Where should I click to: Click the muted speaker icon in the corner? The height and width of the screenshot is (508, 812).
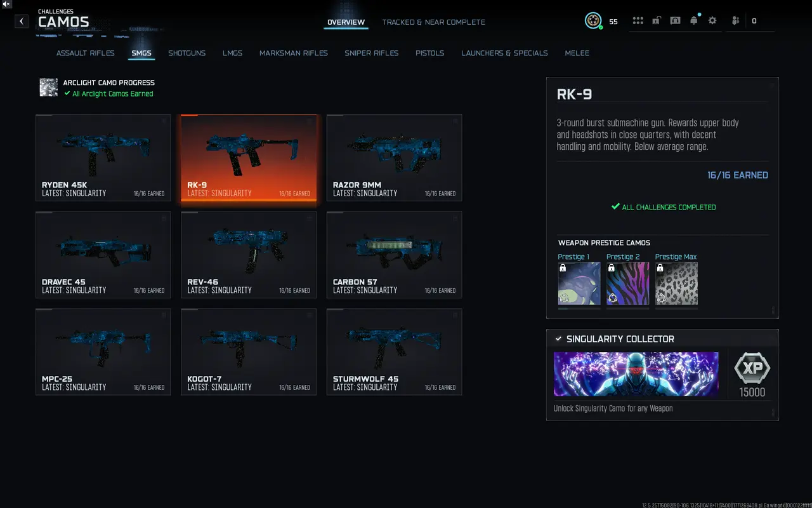point(6,4)
